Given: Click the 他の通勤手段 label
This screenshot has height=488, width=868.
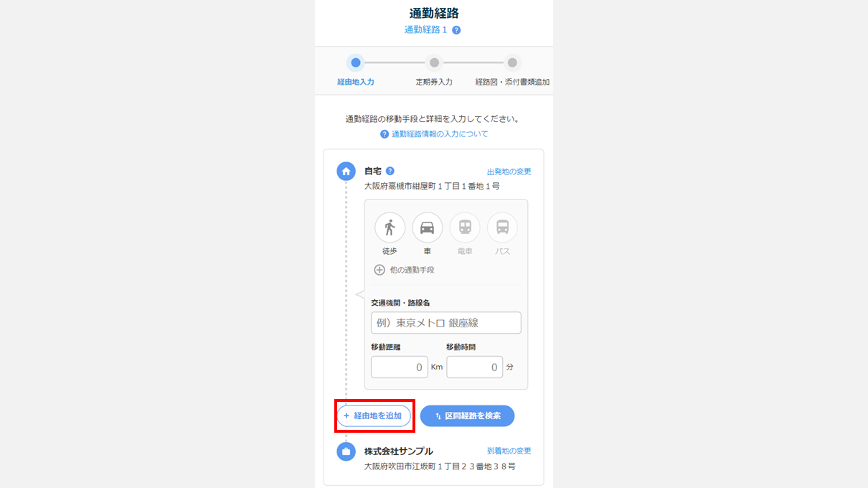Looking at the screenshot, I should click(x=412, y=270).
